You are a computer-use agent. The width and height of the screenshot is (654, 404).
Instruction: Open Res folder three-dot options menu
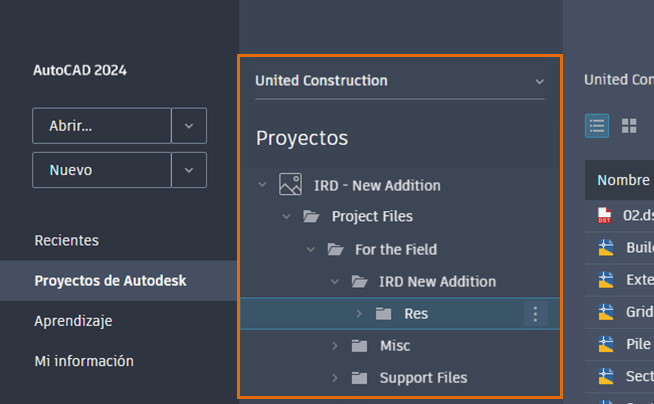(x=535, y=314)
